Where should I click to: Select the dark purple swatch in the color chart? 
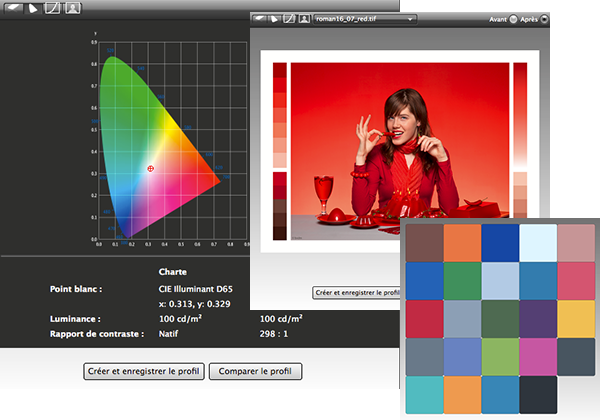tap(538, 319)
